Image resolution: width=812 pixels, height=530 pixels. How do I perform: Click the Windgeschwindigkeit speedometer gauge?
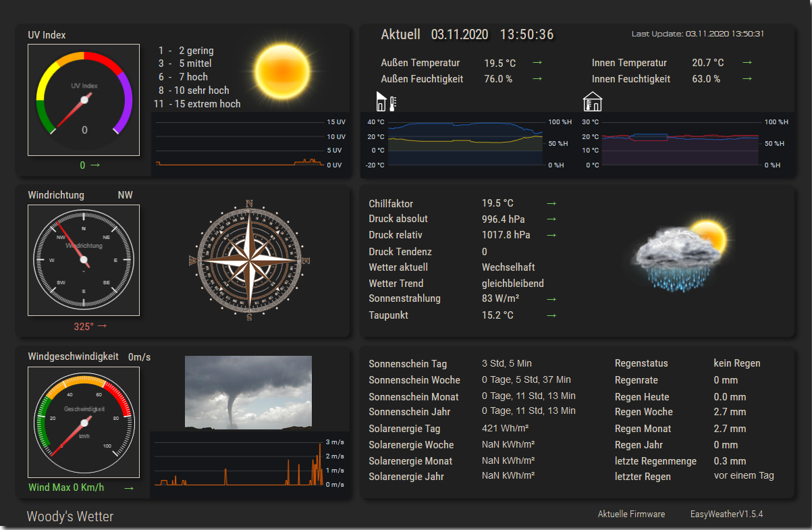click(x=84, y=422)
